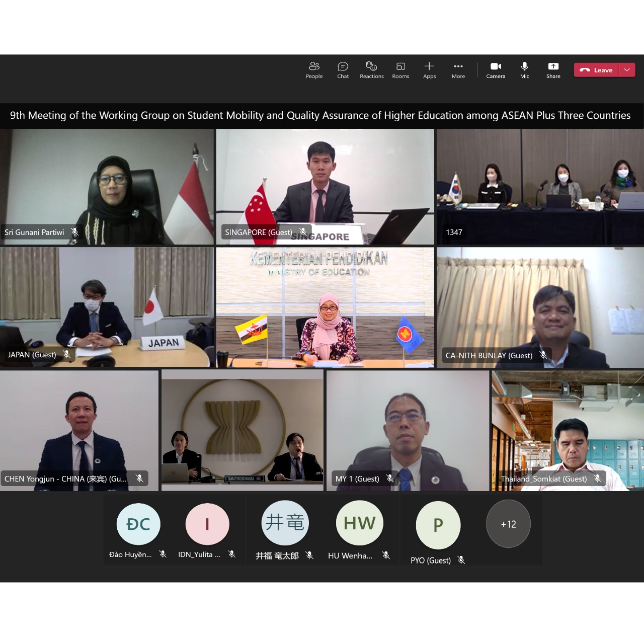644x644 pixels.
Task: Open the Reactions menu
Action: (x=371, y=70)
